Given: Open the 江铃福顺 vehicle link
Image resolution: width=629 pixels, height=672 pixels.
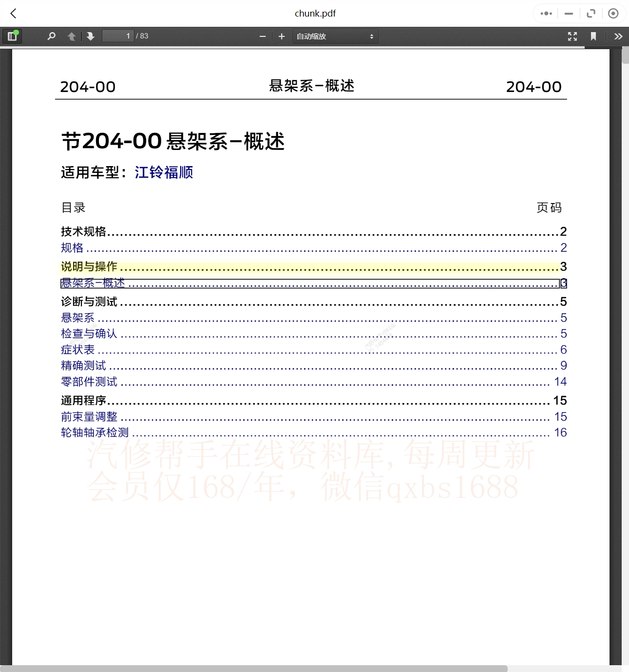Looking at the screenshot, I should point(164,173).
